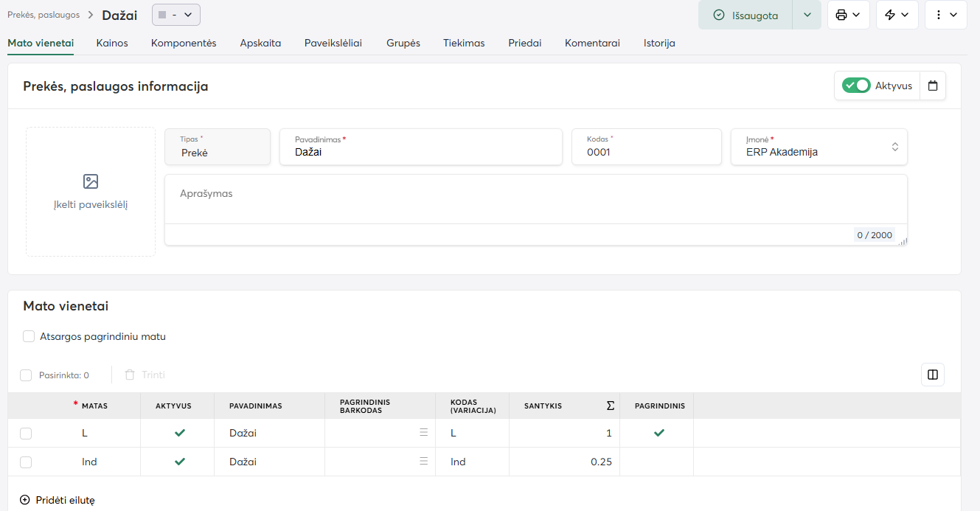Select the checkbox for row L
The width and height of the screenshot is (980, 511).
26,434
